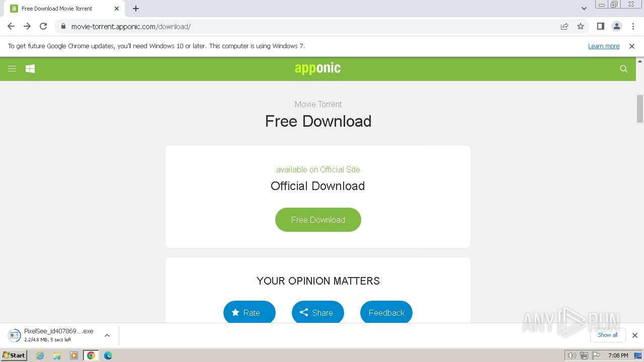The height and width of the screenshot is (362, 644).
Task: Open the Chrome three-dot menu
Action: 632,26
